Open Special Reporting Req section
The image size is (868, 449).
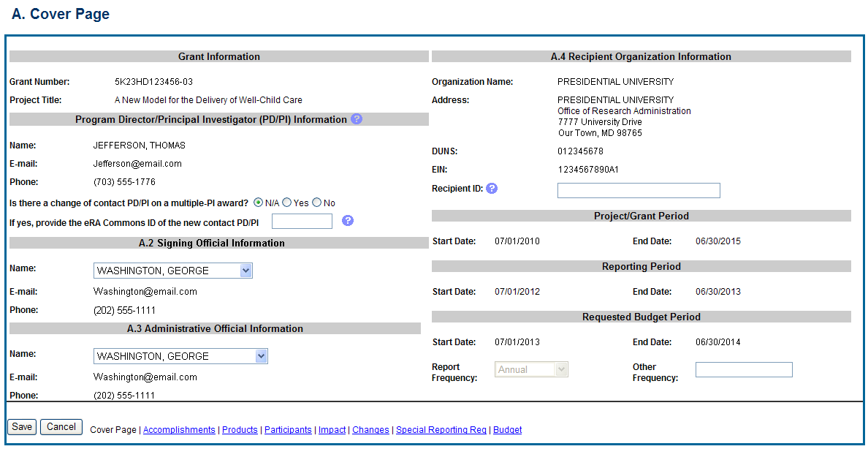pyautogui.click(x=441, y=430)
